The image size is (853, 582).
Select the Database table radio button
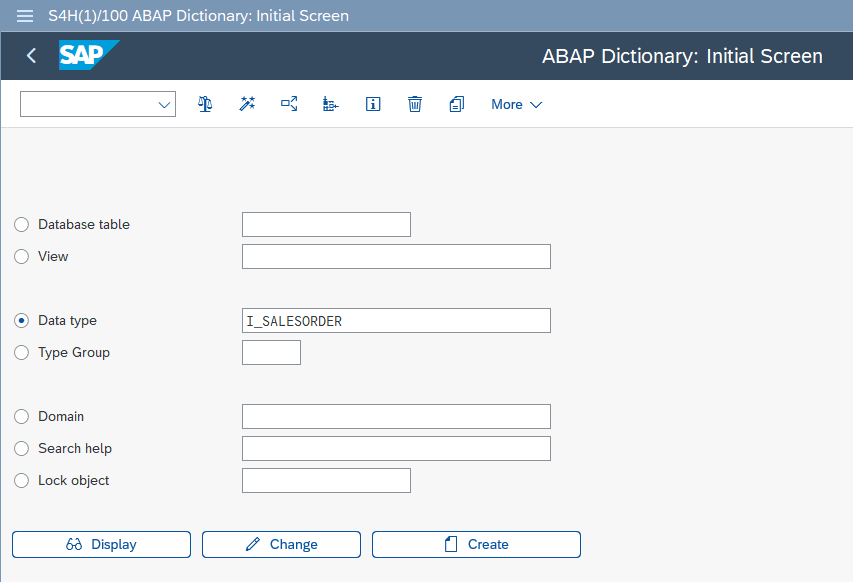21,225
